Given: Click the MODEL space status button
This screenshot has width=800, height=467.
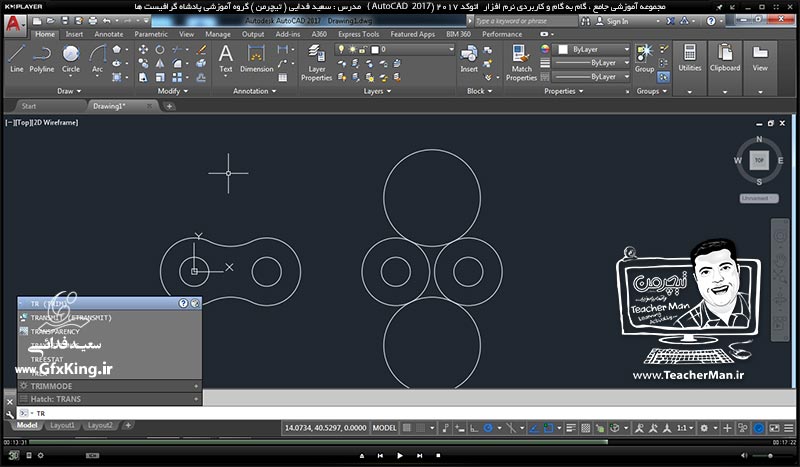Looking at the screenshot, I should pyautogui.click(x=384, y=428).
